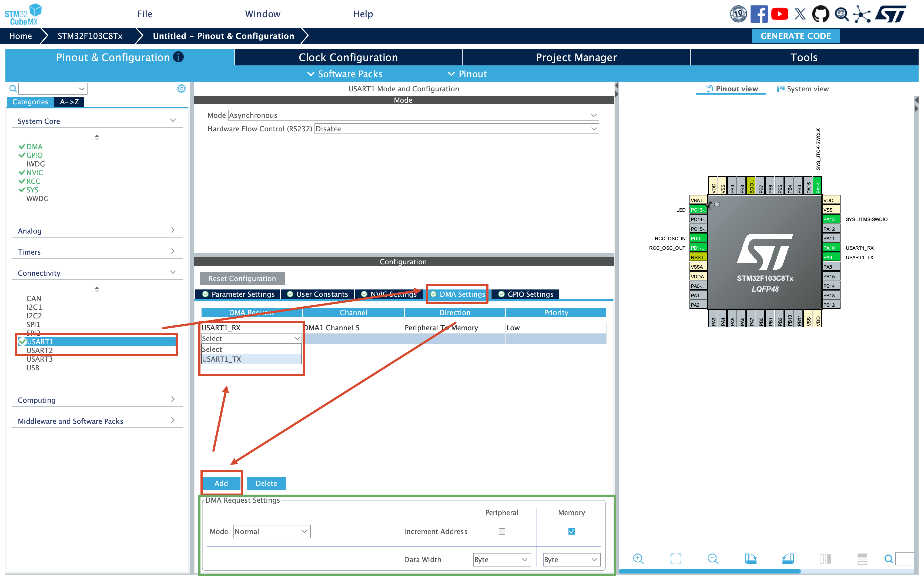
Task: Switch to the Clock Configuration tab
Action: [348, 57]
